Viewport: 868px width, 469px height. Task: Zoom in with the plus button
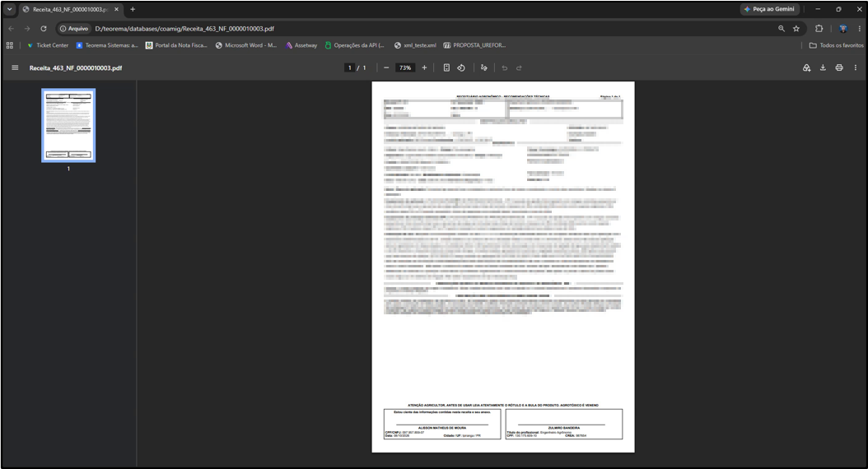pyautogui.click(x=424, y=68)
